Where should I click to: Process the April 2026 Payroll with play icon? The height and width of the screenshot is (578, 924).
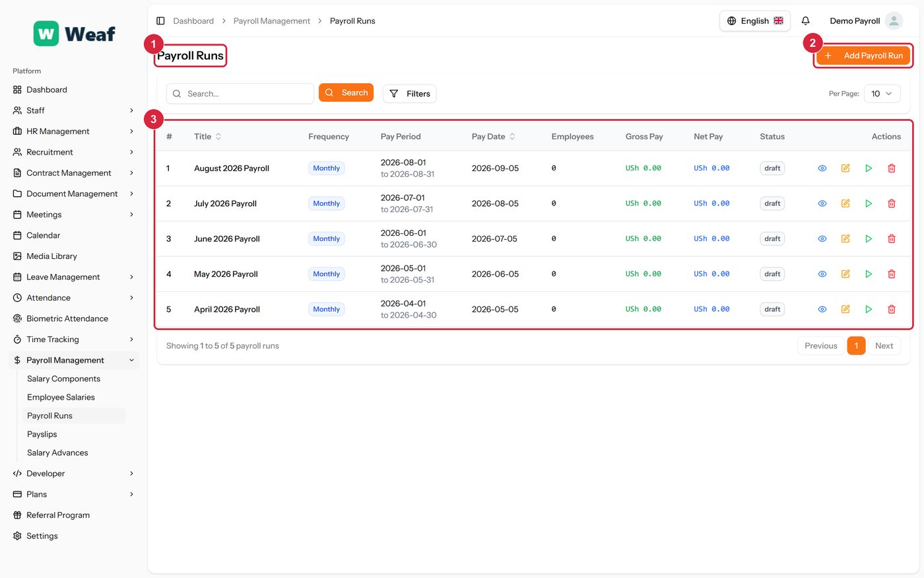(x=869, y=309)
